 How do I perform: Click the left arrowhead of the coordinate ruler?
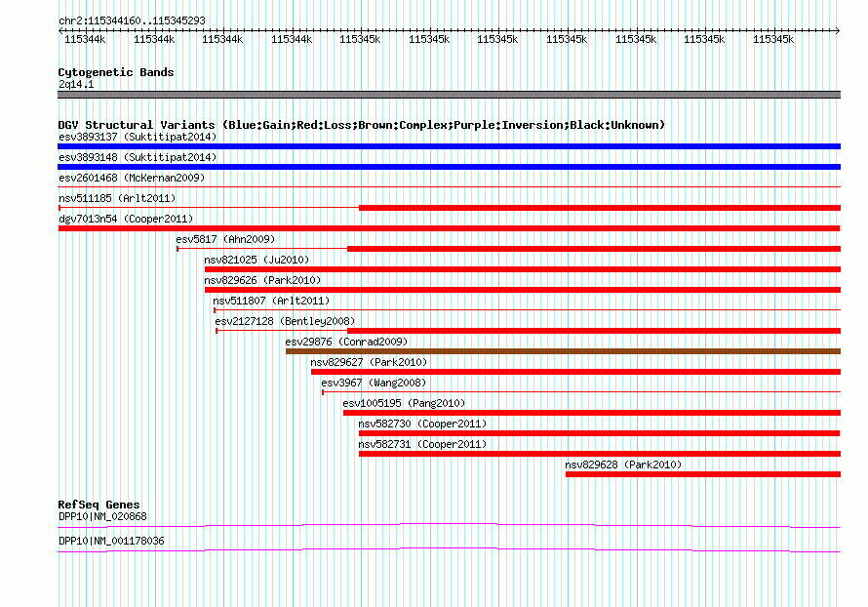point(60,31)
